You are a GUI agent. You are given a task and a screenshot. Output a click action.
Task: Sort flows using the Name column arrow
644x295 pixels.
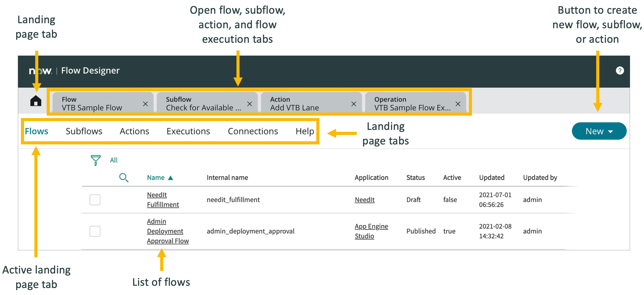[171, 177]
